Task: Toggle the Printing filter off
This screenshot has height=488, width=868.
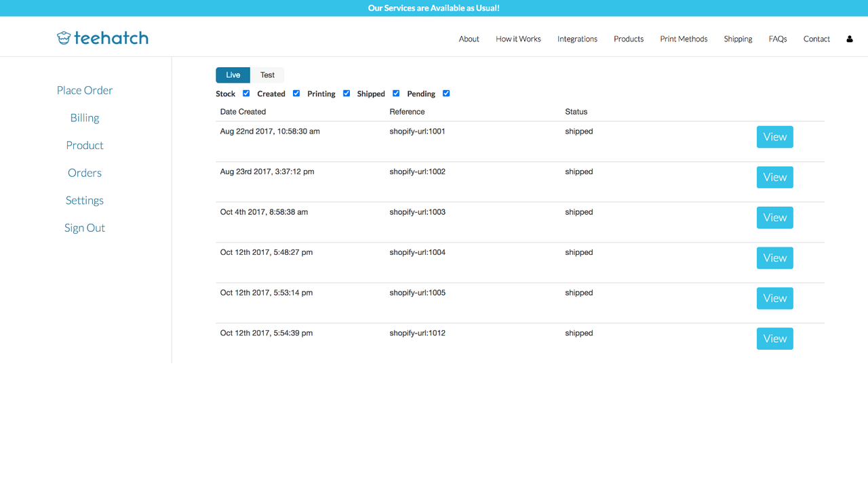Action: [x=347, y=93]
